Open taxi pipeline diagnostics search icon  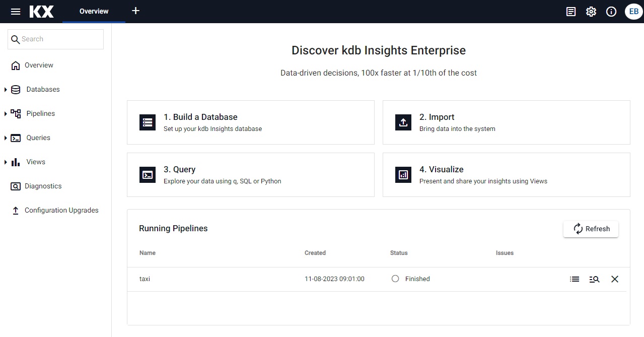point(594,279)
